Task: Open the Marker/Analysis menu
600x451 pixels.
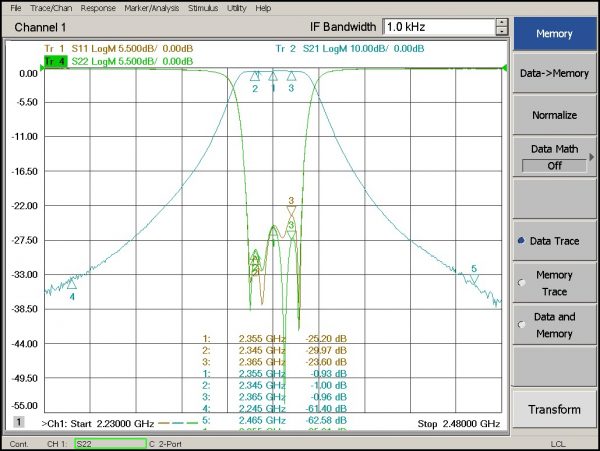Action: 152,8
